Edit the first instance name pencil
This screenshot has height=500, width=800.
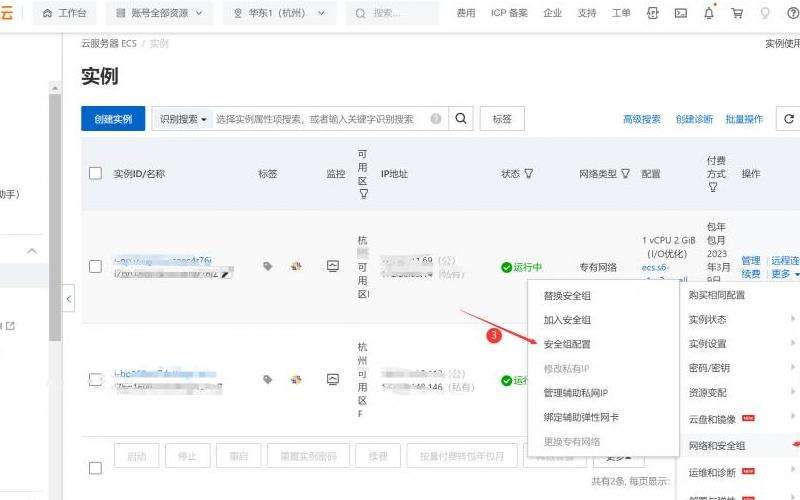point(225,274)
